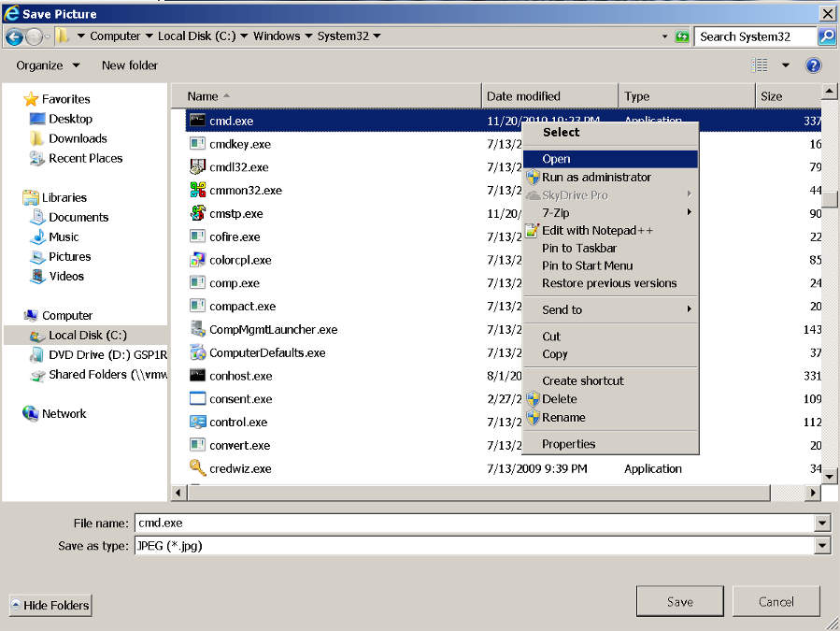Viewport: 840px width, 631px height.
Task: Click the back navigation arrow
Action: (14, 36)
